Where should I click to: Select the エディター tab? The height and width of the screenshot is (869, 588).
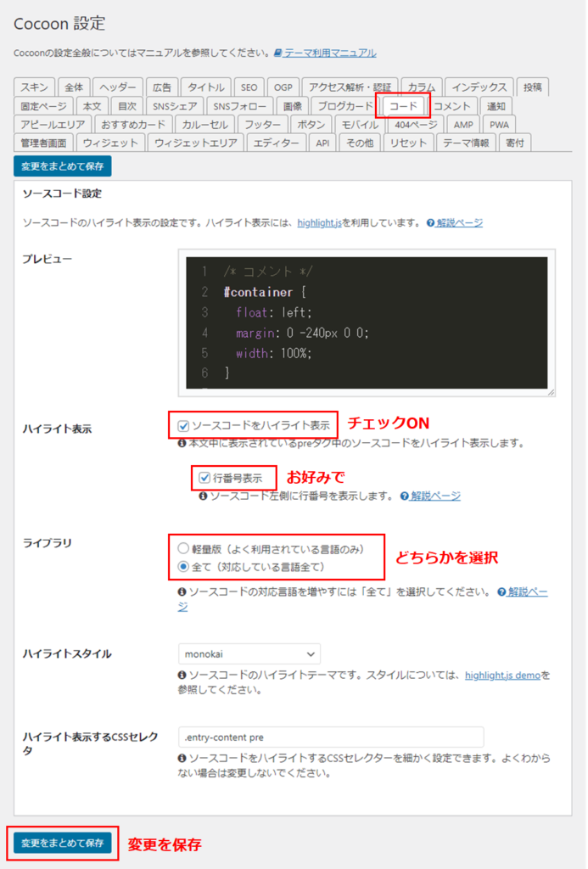tap(276, 143)
